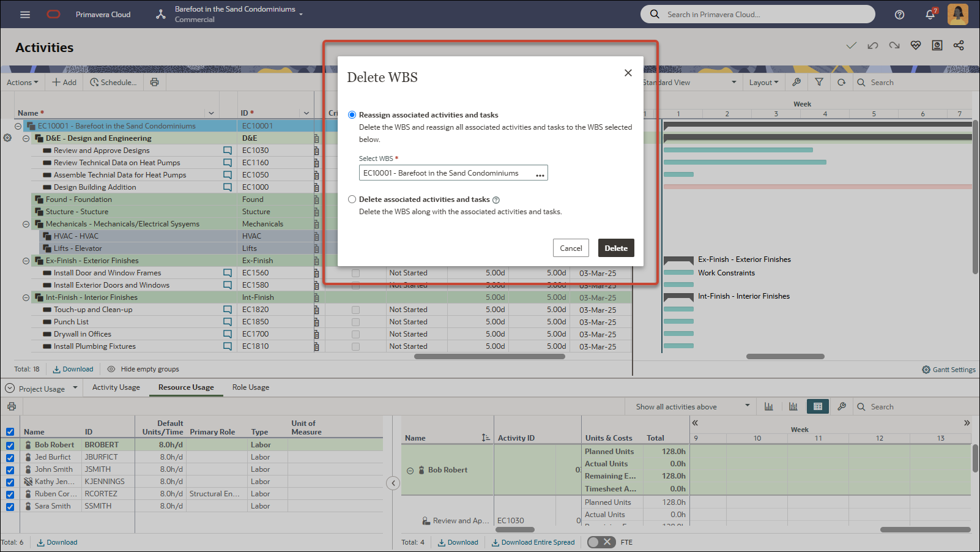Open the Layout dropdown
Screen dimensions: 980x552
tap(764, 82)
